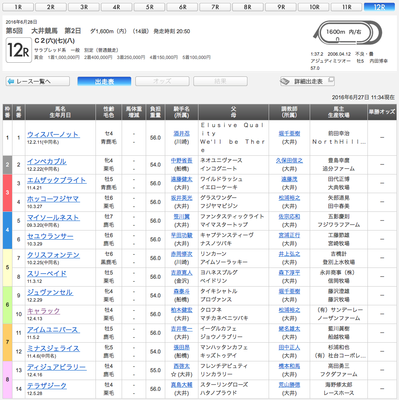Open trainer link in アイムユニバース row
Screen dimensions: 399x400
(289, 328)
